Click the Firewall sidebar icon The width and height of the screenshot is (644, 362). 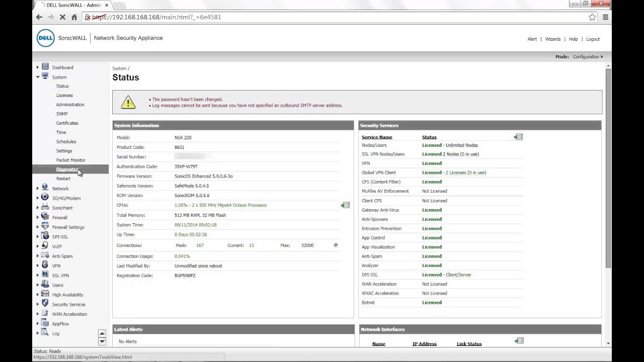pyautogui.click(x=45, y=217)
